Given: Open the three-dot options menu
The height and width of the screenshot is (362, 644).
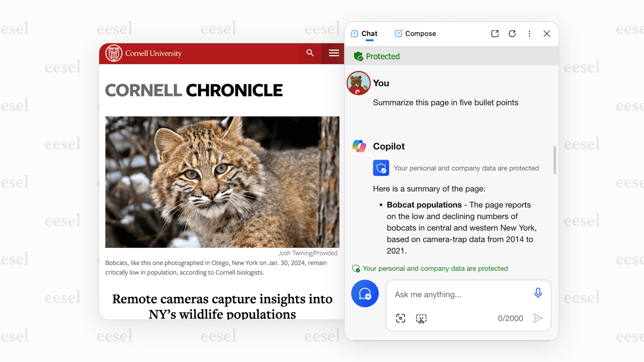Looking at the screenshot, I should tap(529, 34).
